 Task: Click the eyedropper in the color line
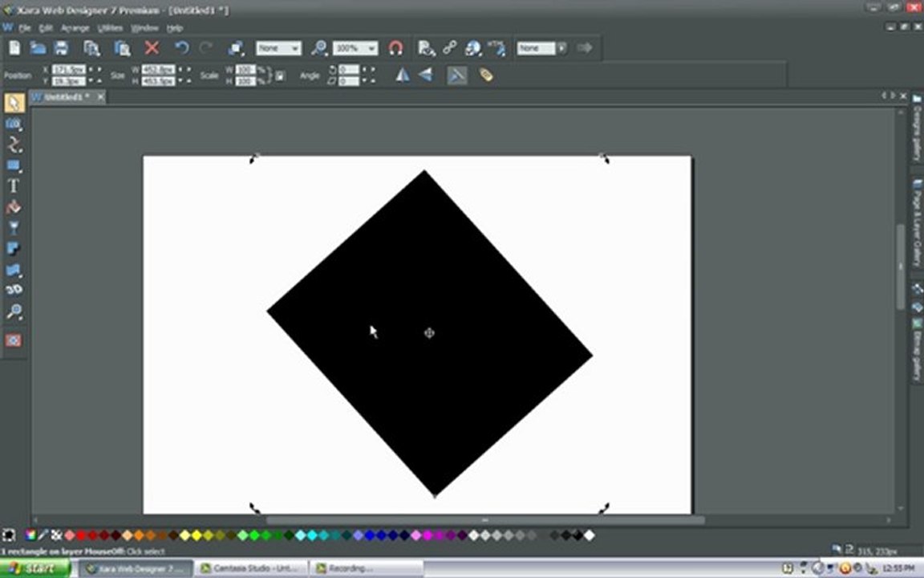pyautogui.click(x=43, y=535)
